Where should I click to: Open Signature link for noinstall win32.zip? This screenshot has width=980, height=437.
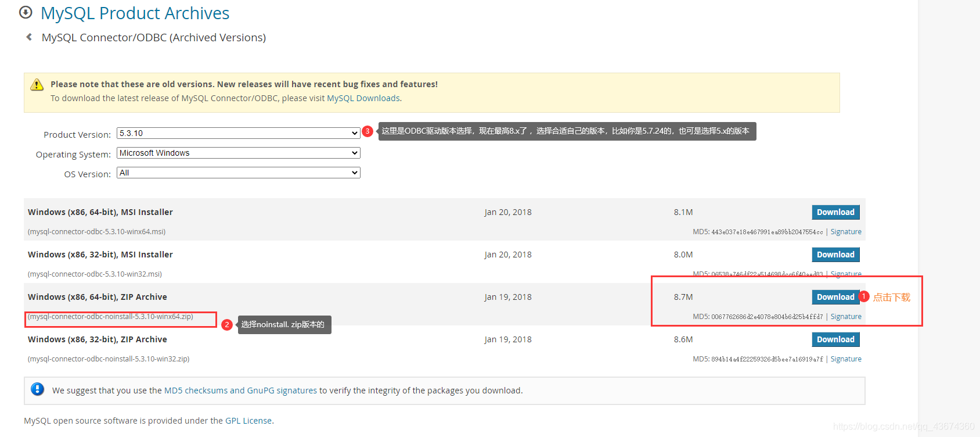click(x=846, y=359)
